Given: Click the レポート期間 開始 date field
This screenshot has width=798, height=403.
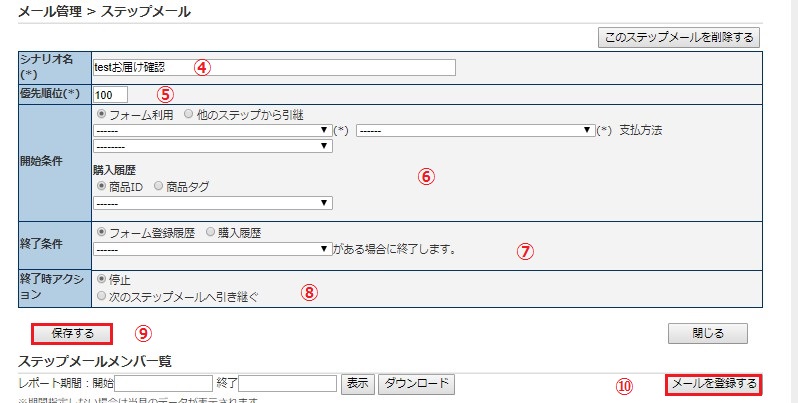Looking at the screenshot, I should point(165,384).
